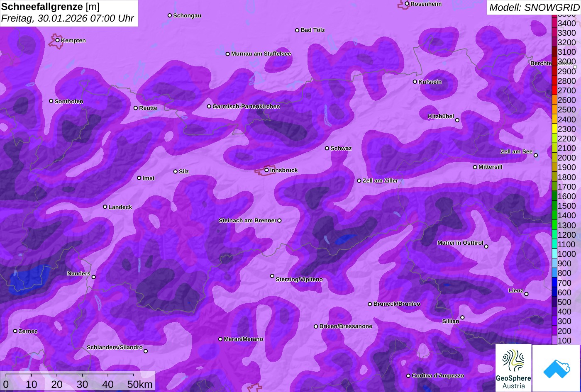The width and height of the screenshot is (581, 392).
Task: Select the Cortina d'Ampezzo marker dot
Action: coord(408,376)
